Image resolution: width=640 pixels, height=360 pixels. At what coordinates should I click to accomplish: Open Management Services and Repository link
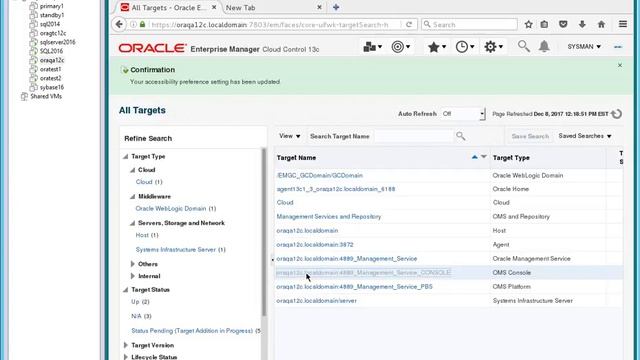[x=329, y=216]
